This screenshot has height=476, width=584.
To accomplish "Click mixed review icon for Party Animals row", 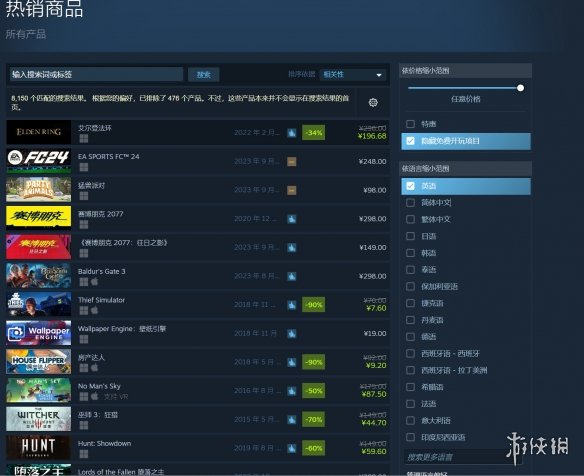I will pos(292,190).
